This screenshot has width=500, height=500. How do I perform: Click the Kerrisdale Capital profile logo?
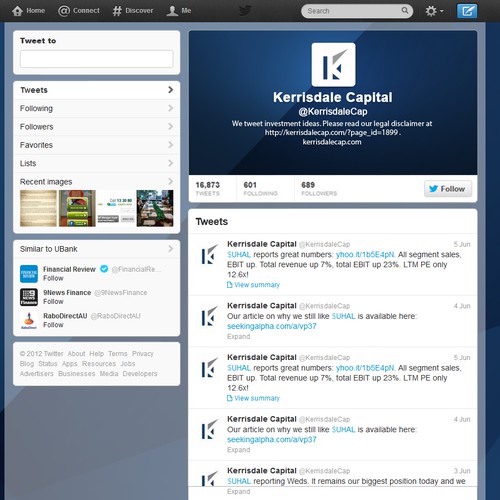pos(333,65)
